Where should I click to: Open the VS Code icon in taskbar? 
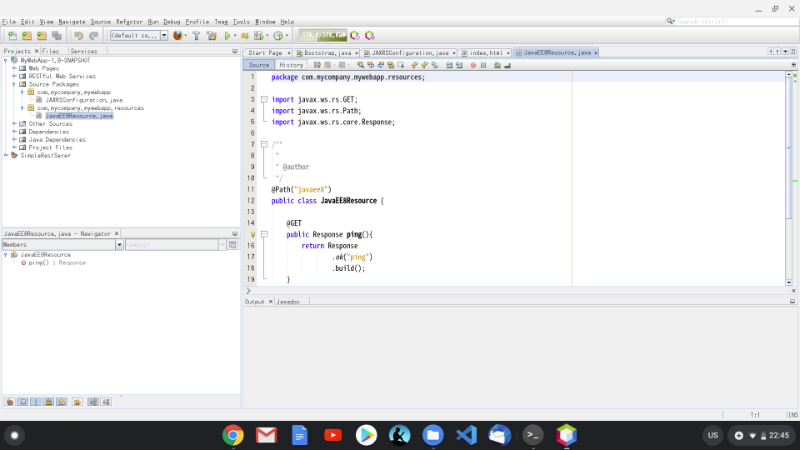(x=465, y=435)
